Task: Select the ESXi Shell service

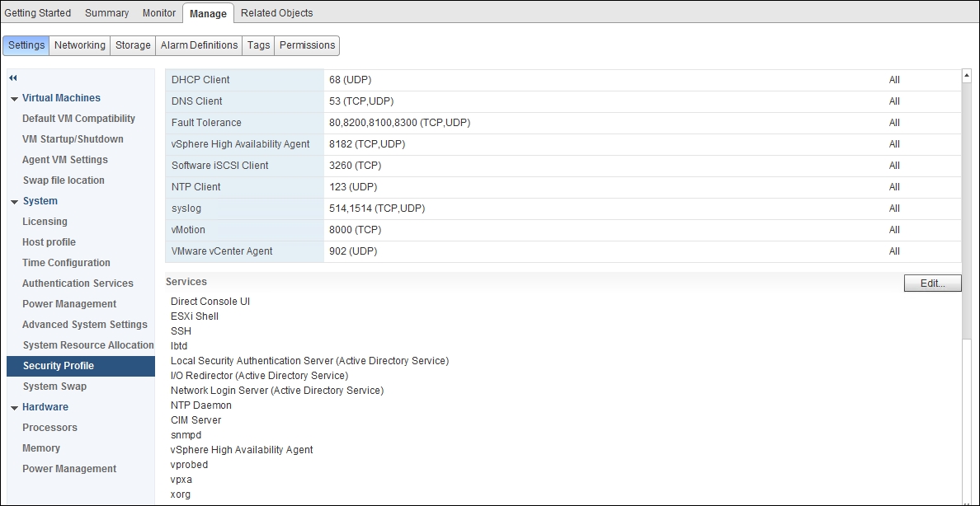Action: [195, 316]
